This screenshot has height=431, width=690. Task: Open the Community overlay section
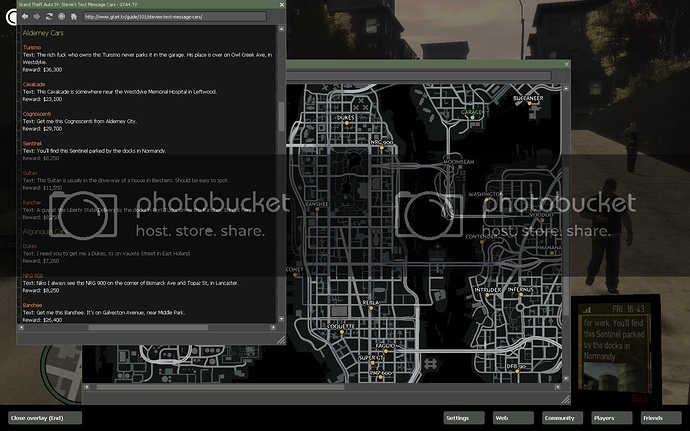click(x=559, y=418)
